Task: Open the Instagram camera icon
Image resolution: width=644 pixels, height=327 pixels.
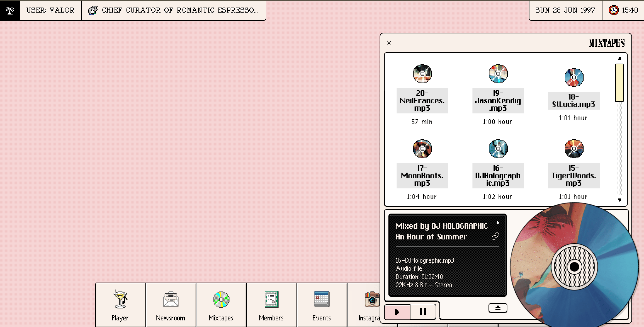Action: [x=372, y=299]
